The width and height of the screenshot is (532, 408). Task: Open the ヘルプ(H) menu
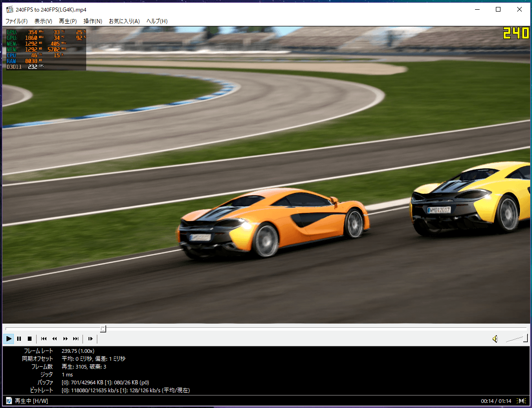[157, 21]
